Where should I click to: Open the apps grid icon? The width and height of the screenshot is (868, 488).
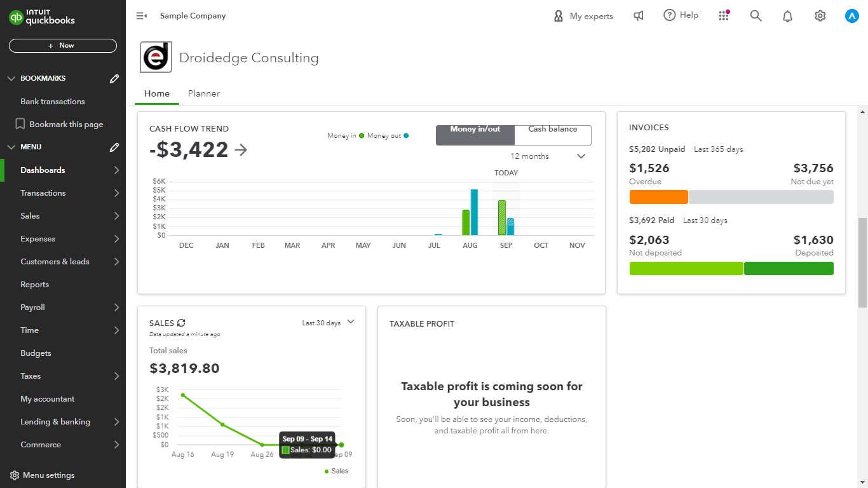coord(724,16)
